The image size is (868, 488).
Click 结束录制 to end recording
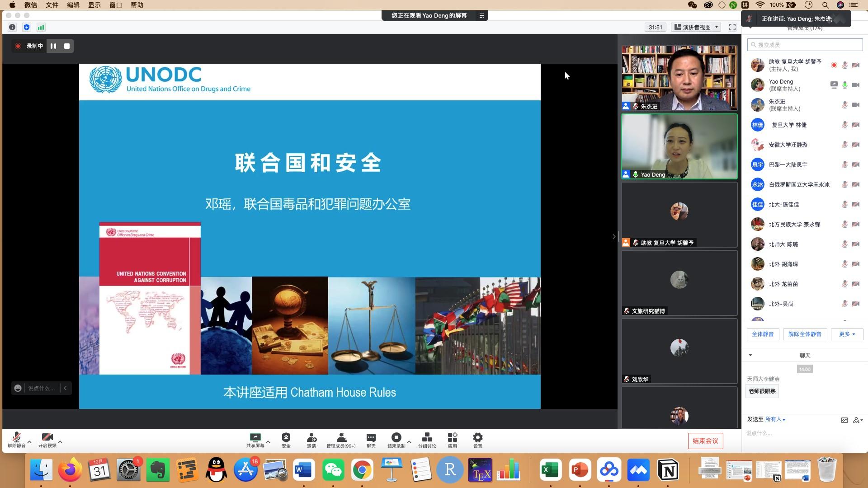(x=396, y=440)
